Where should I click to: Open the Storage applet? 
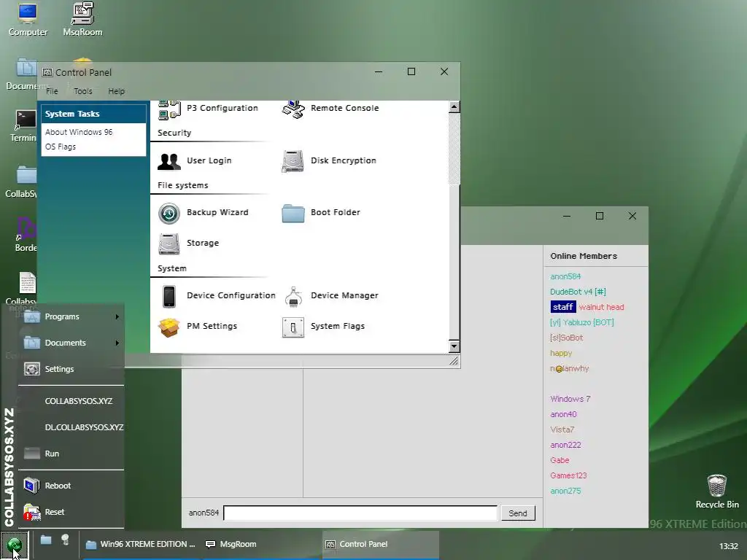pos(189,244)
